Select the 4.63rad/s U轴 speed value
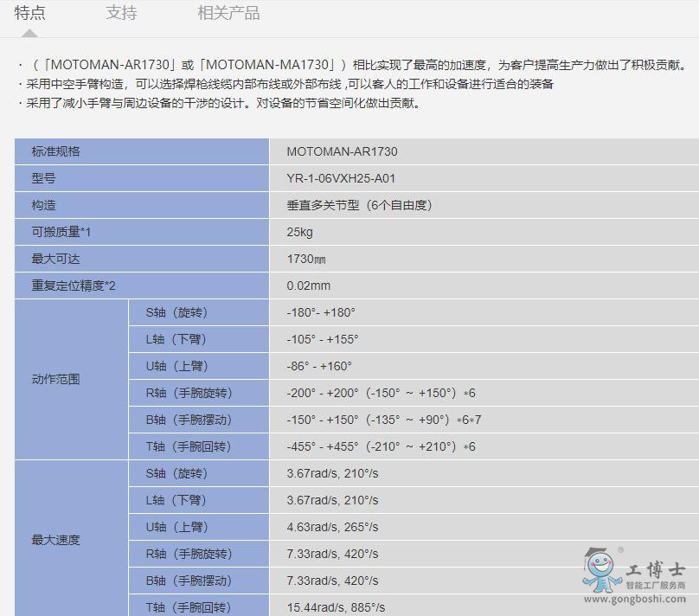 pos(332,527)
